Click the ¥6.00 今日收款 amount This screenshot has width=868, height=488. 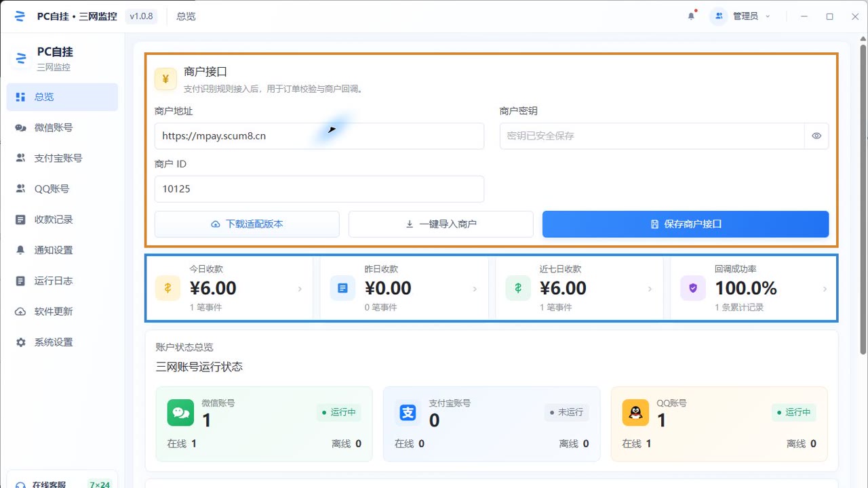point(214,288)
